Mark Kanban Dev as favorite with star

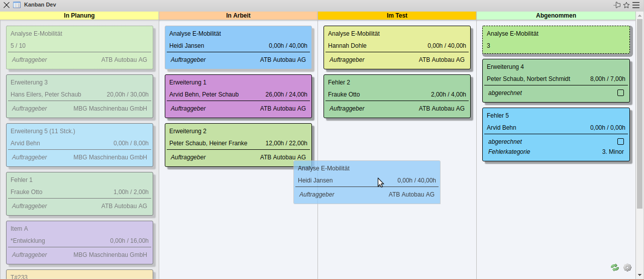(x=626, y=5)
